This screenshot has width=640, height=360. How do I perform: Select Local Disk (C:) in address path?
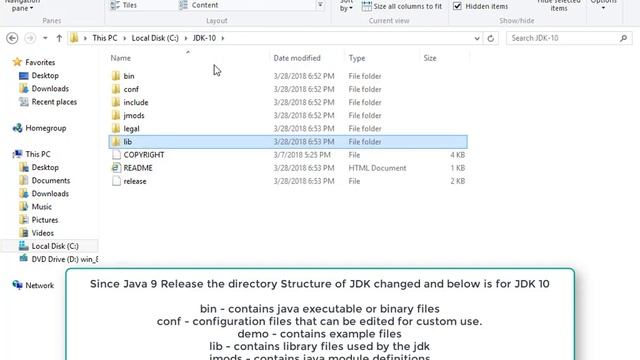click(x=155, y=38)
